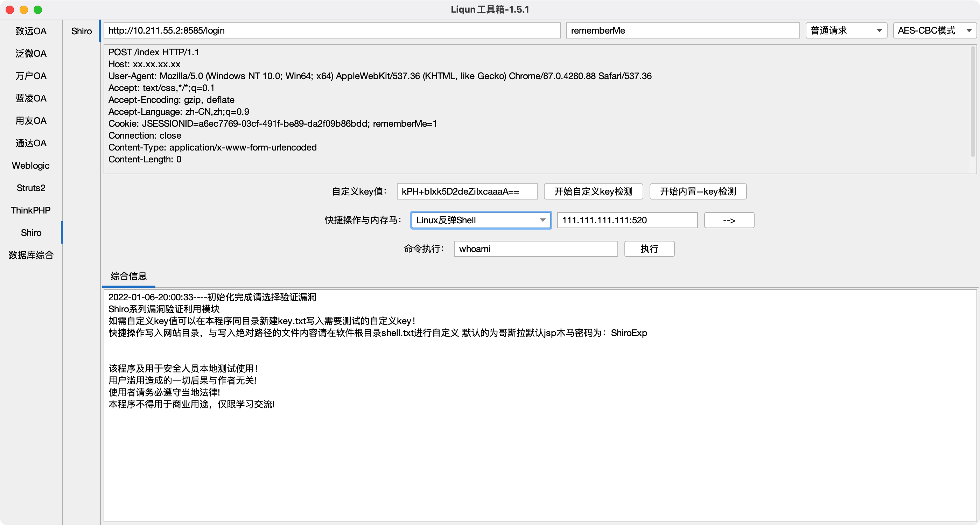Edit the custom key value field
The width and height of the screenshot is (980, 525).
[x=467, y=191]
